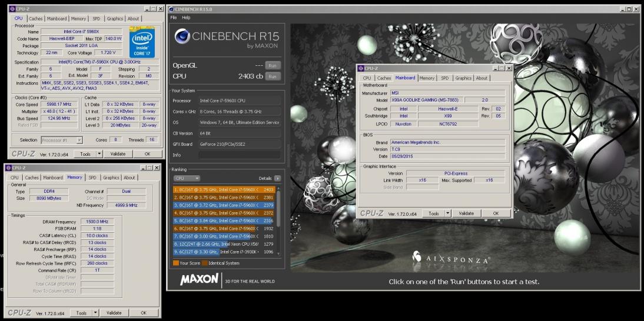
Task: Click the Cinebench title bar app icon
Action: point(171,9)
